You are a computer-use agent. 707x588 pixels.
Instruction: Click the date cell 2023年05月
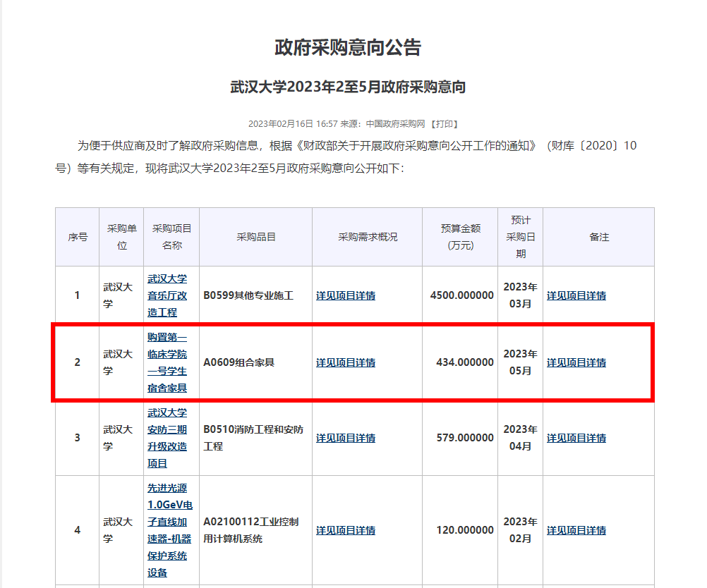point(520,362)
